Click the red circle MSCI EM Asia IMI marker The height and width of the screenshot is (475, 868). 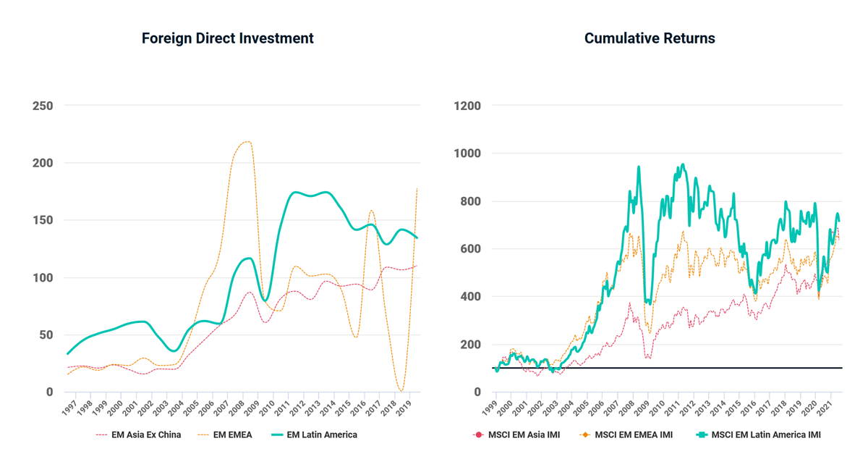478,435
